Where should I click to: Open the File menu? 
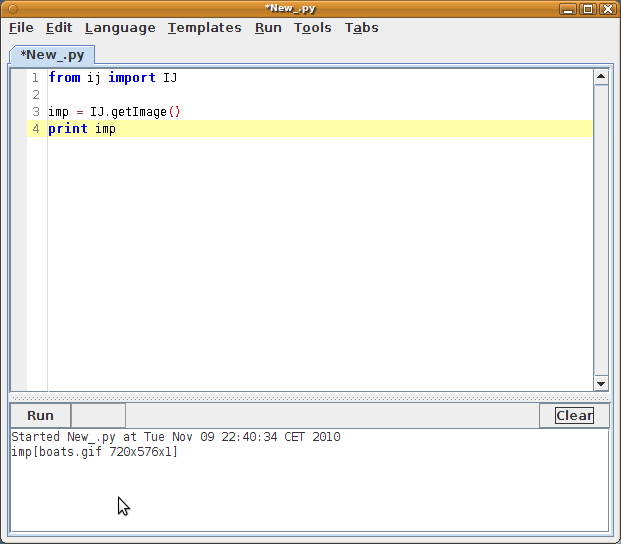[21, 28]
